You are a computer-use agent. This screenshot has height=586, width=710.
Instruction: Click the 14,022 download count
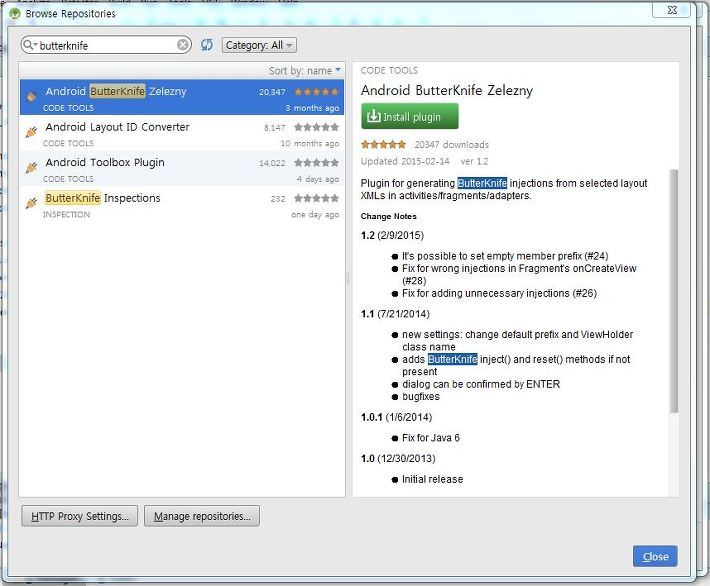point(272,163)
